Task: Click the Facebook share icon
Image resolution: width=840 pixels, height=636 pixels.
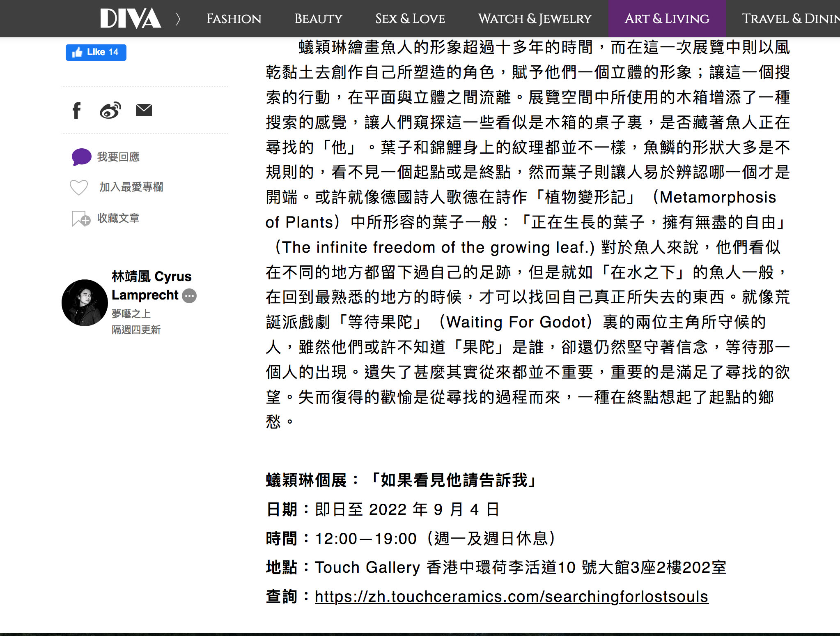Action: [x=77, y=111]
